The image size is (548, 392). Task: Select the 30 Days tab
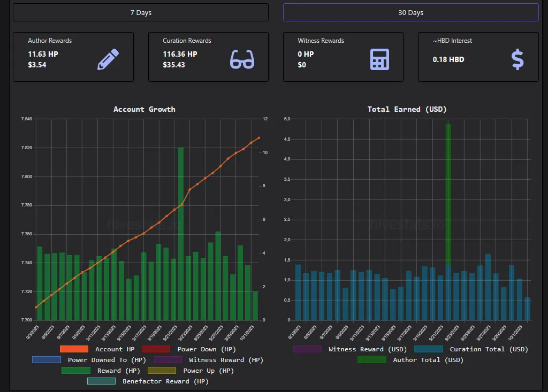[410, 12]
